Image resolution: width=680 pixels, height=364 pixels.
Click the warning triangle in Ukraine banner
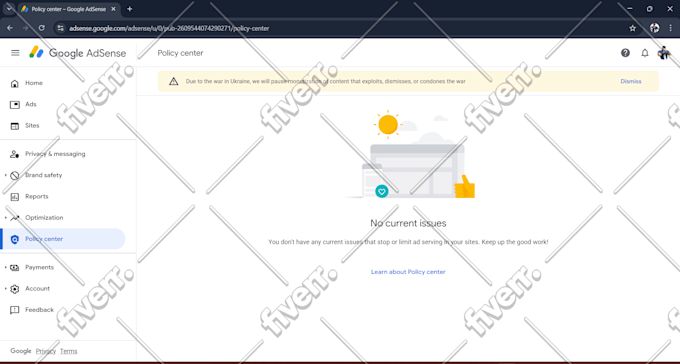tap(173, 81)
